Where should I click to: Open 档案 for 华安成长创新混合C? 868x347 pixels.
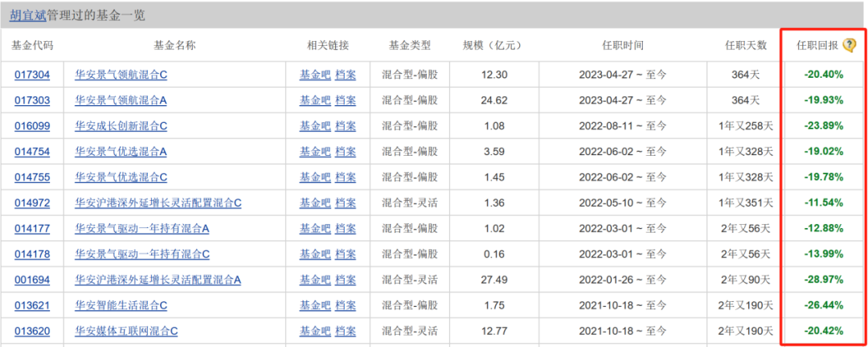(346, 126)
